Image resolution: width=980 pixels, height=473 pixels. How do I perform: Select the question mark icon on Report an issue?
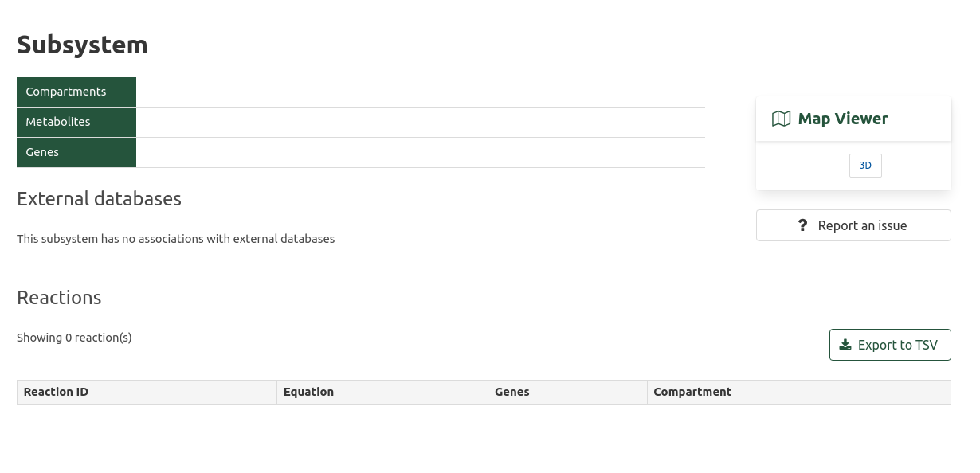tap(802, 225)
